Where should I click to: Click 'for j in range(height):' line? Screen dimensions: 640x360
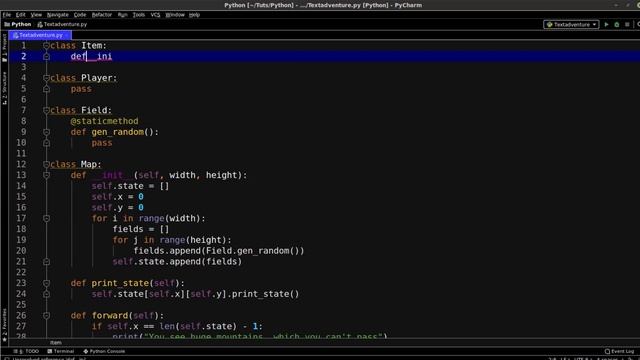[x=172, y=240]
